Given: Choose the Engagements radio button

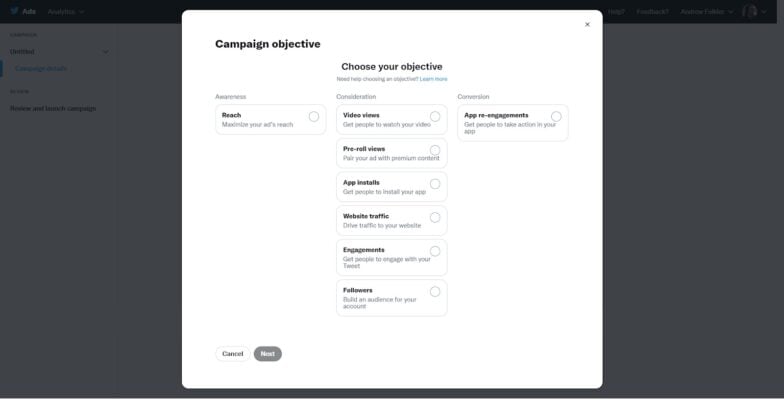Looking at the screenshot, I should click(x=435, y=251).
